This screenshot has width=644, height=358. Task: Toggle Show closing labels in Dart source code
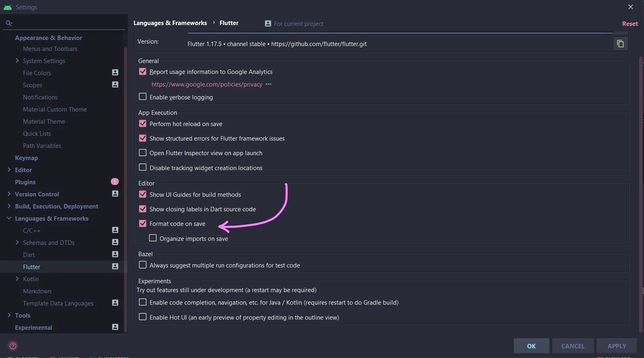143,209
